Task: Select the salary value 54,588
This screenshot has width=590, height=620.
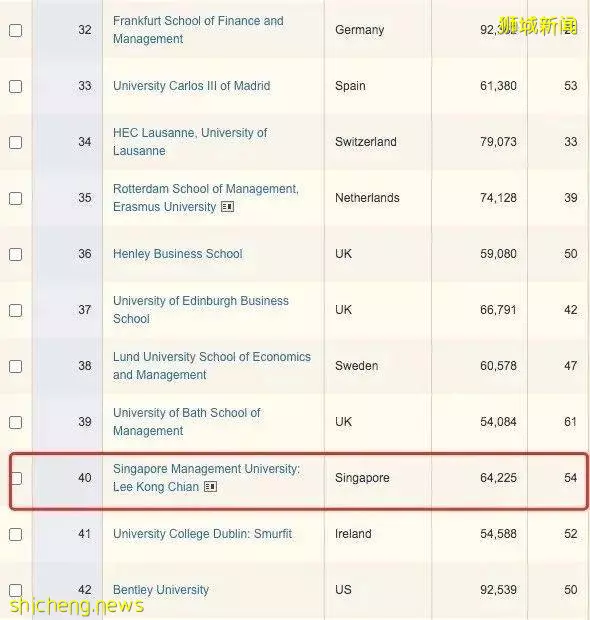Action: click(498, 534)
